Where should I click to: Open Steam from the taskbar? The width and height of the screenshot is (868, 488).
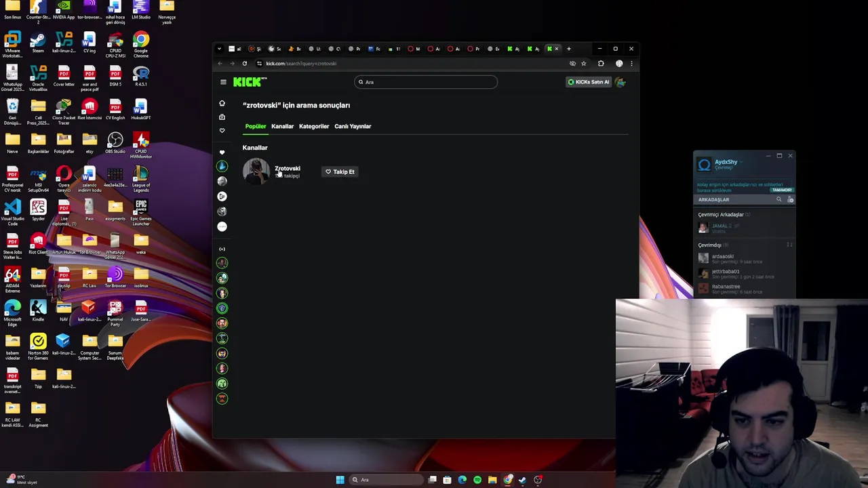[x=523, y=480]
